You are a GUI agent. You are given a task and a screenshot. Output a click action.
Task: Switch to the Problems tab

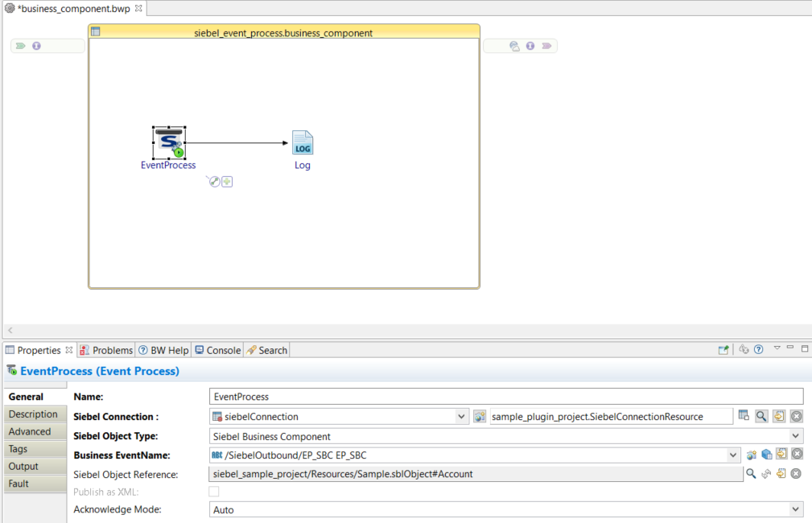(107, 351)
